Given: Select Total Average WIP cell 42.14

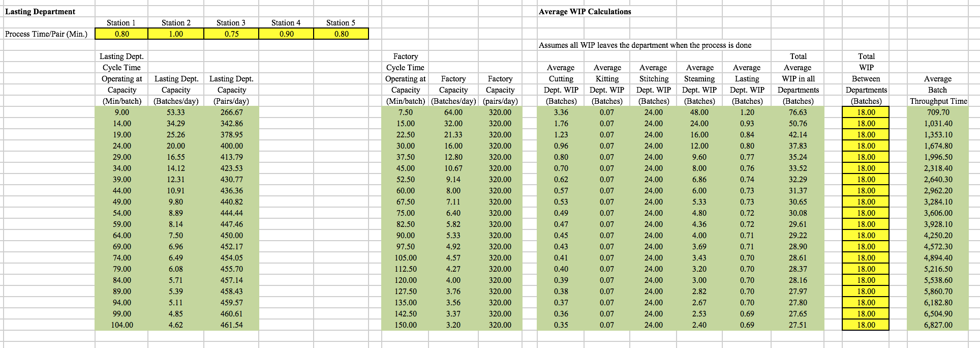Looking at the screenshot, I should 798,134.
